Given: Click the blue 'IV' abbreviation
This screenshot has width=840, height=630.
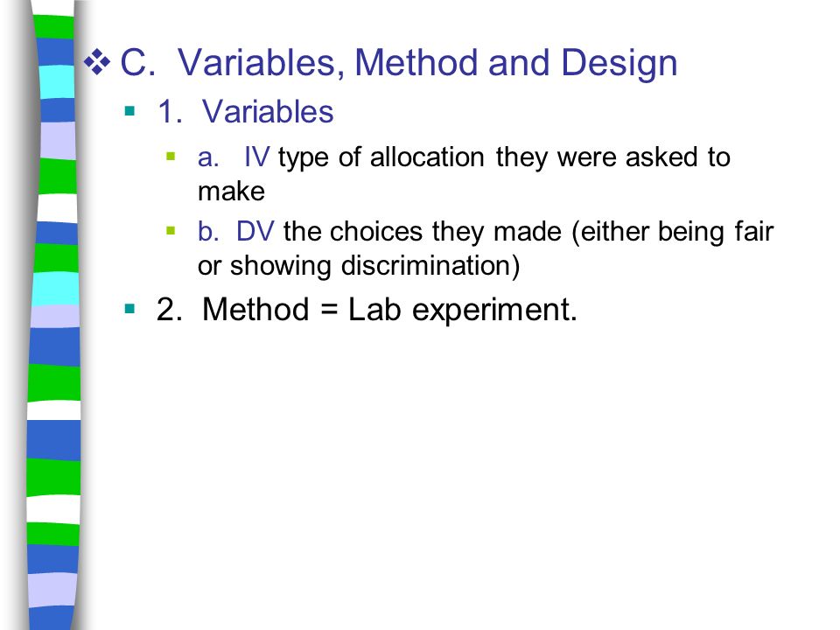Looking at the screenshot, I should (256, 157).
